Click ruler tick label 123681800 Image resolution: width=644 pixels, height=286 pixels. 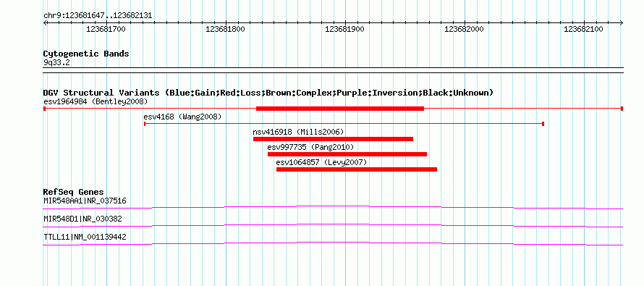click(226, 29)
